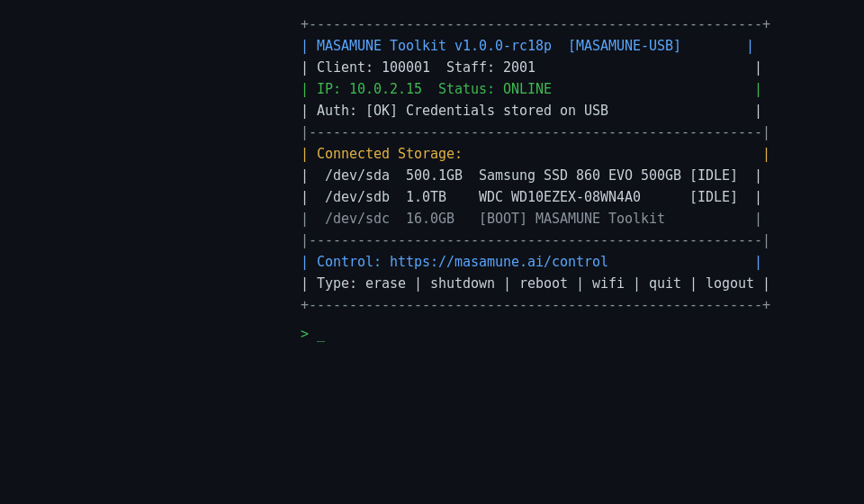Select the /dev/sdb device entry

357,196
